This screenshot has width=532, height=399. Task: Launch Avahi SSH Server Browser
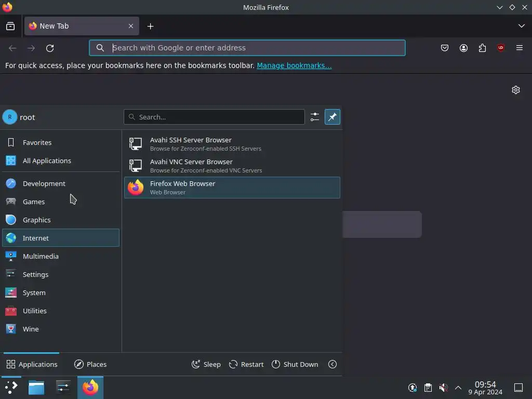pos(232,144)
